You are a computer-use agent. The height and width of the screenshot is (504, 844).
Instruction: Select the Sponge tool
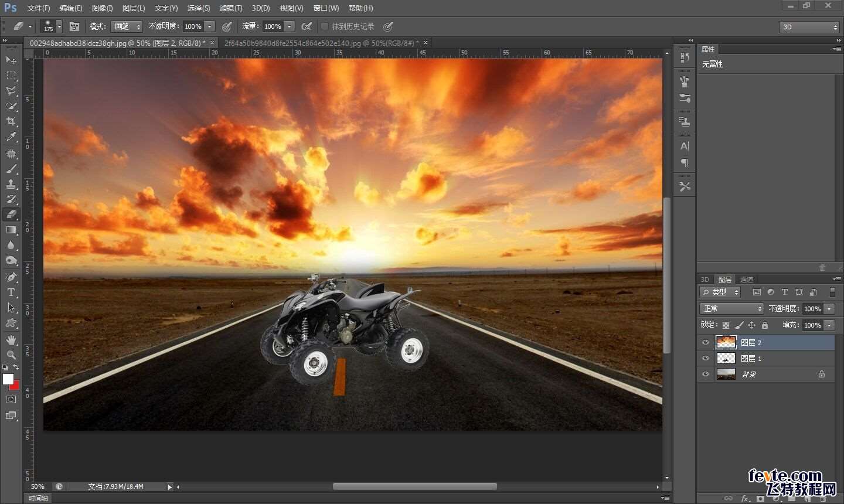pos(11,260)
